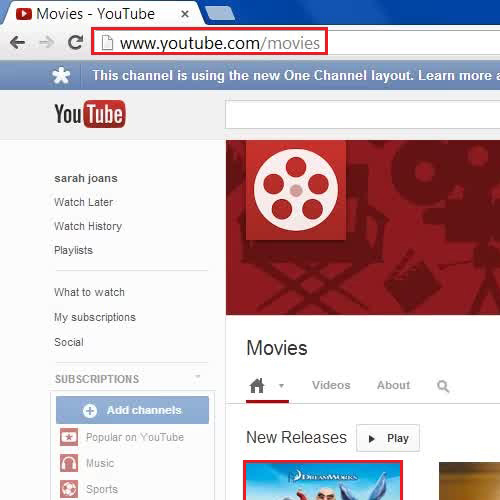Switch to the Videos tab
The image size is (500, 500).
pos(331,385)
